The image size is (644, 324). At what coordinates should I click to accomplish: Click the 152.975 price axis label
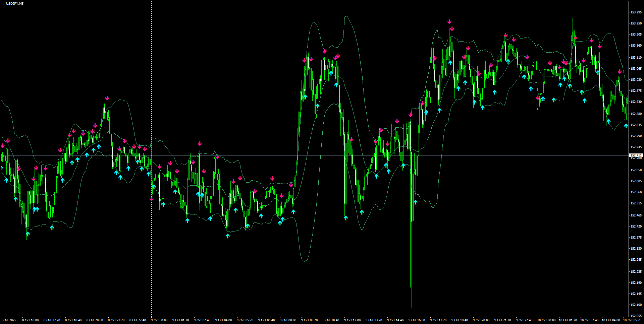coord(636,91)
